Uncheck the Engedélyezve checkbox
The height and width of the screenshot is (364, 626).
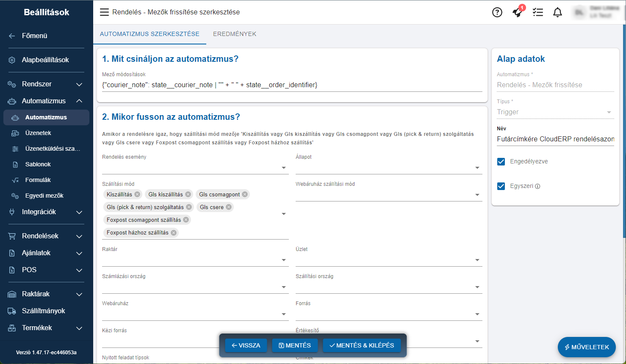tap(501, 162)
